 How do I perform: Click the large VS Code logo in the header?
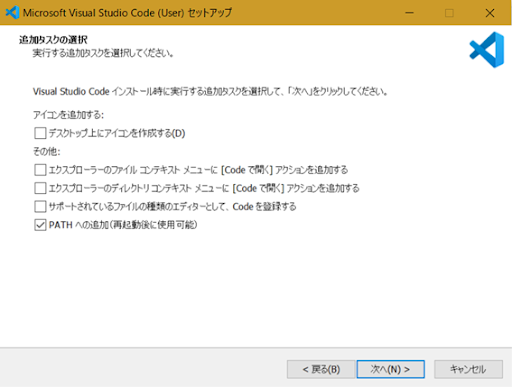pos(487,50)
